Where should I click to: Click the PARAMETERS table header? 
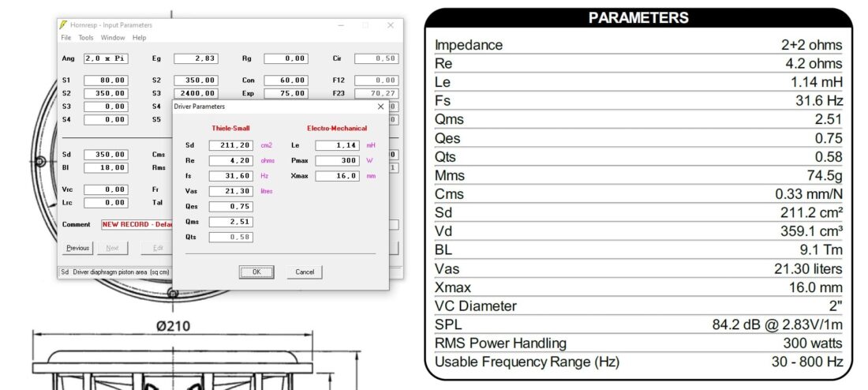pyautogui.click(x=638, y=17)
